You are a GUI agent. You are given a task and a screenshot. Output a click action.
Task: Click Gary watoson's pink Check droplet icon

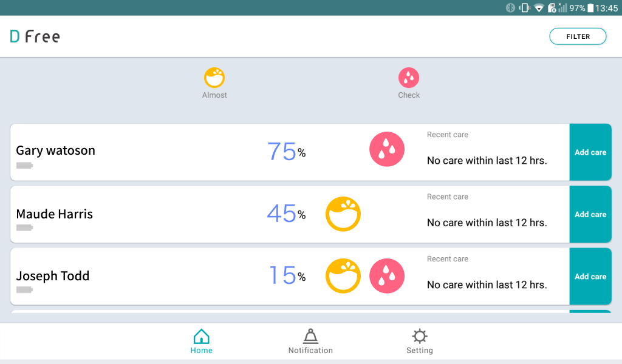click(387, 149)
